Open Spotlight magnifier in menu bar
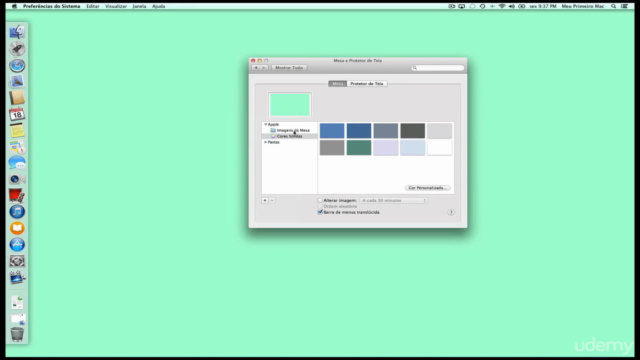Image resolution: width=640 pixels, height=360 pixels. click(613, 6)
